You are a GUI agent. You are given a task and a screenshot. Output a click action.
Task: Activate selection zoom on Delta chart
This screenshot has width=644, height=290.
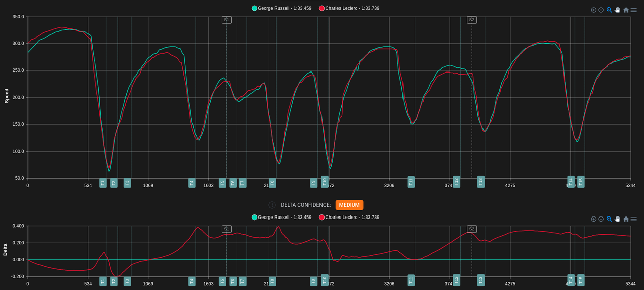coord(609,219)
